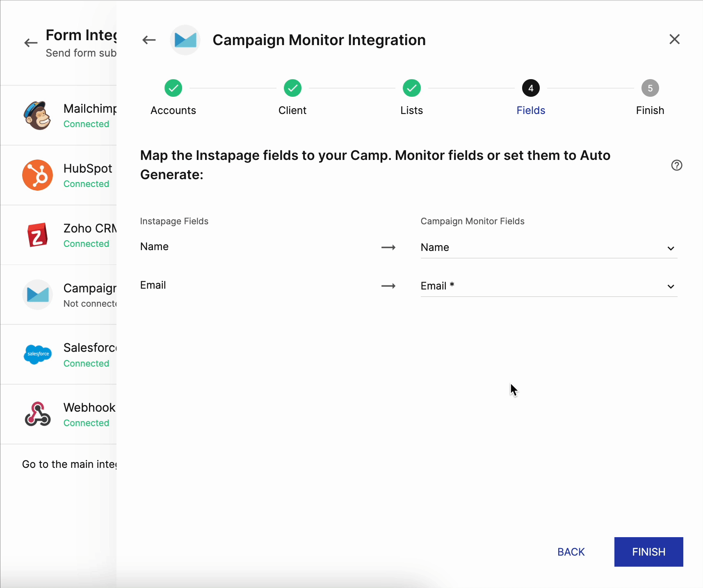
Task: Open the main integrations link
Action: (x=69, y=464)
